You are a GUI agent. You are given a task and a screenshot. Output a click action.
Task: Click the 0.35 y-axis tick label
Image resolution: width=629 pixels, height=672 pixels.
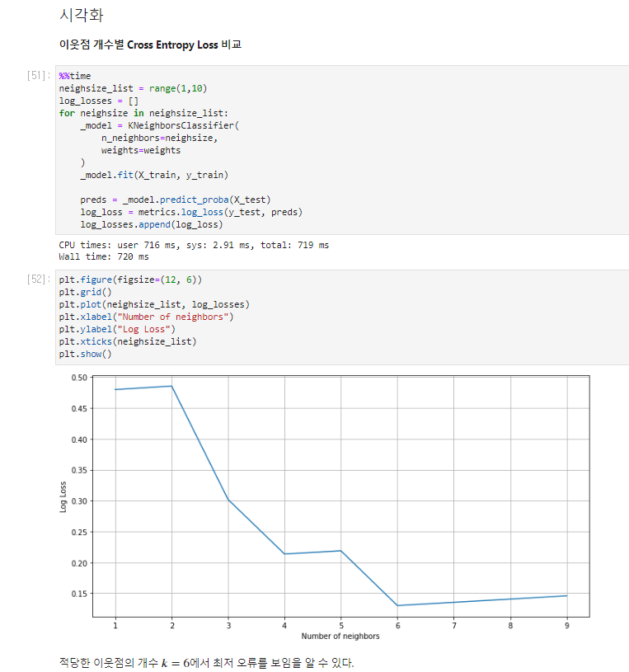pyautogui.click(x=79, y=470)
